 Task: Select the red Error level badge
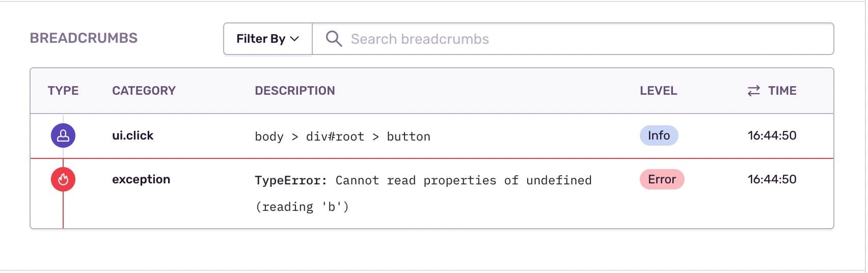[x=662, y=179]
